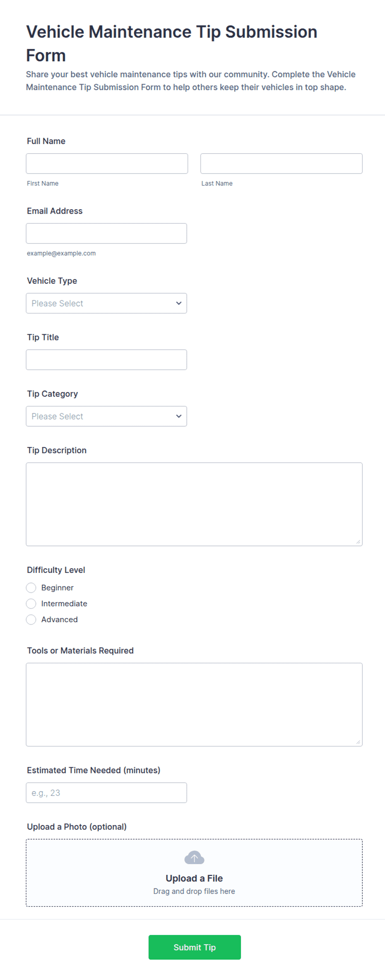Viewport: 385px width, 980px height.
Task: Open the Vehicle Type select box
Action: click(x=106, y=303)
